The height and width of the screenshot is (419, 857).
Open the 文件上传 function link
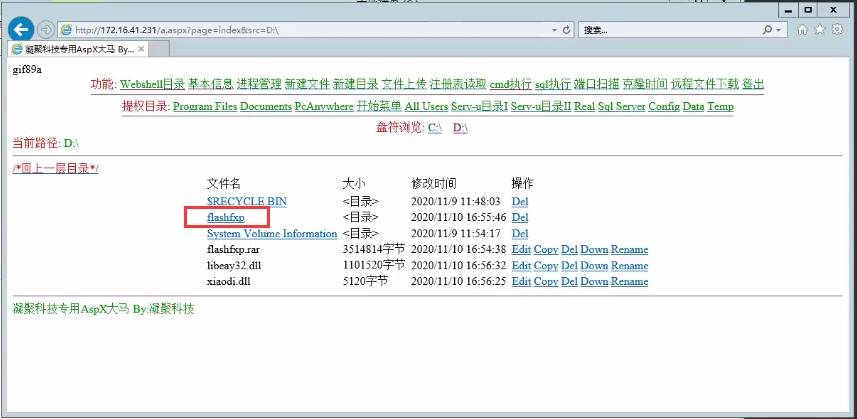click(x=404, y=84)
